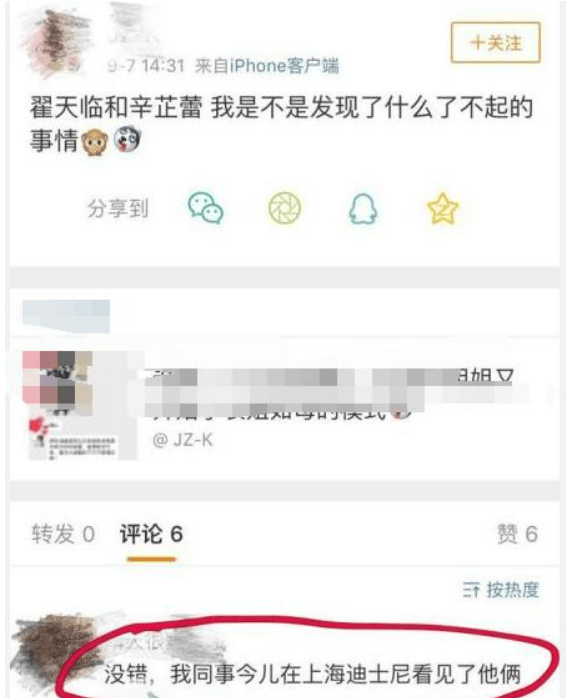
Task: Tap the 来自iPhone客户端 source text
Action: coord(267,66)
